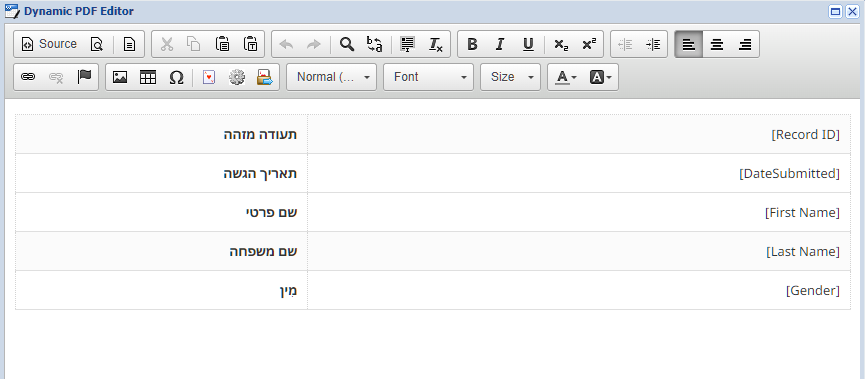This screenshot has height=379, width=865.
Task: Insert an Anchor with the flag icon
Action: click(x=84, y=77)
